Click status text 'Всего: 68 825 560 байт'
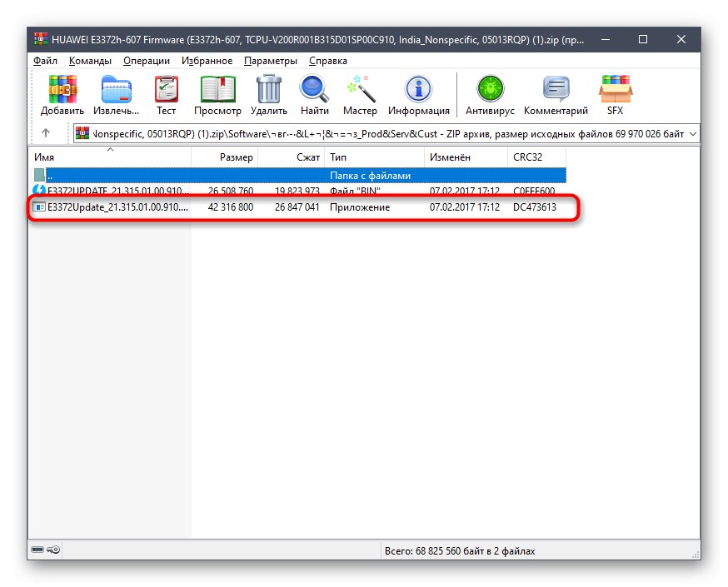 pyautogui.click(x=435, y=551)
